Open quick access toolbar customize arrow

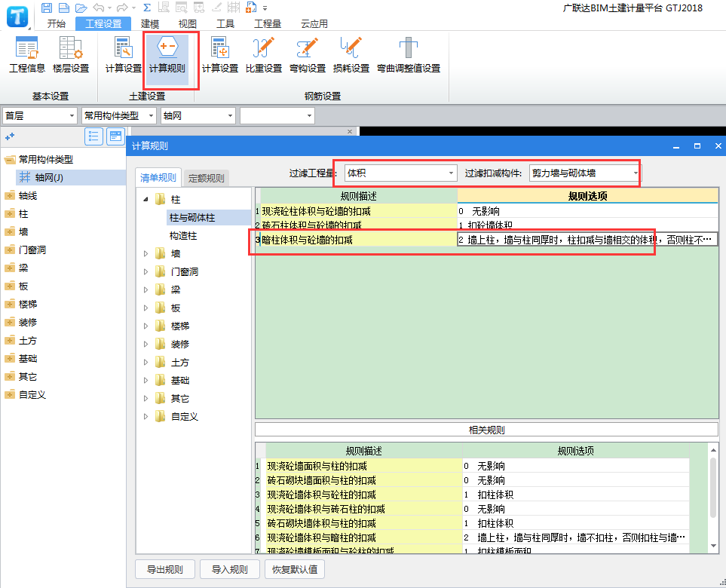pos(265,8)
